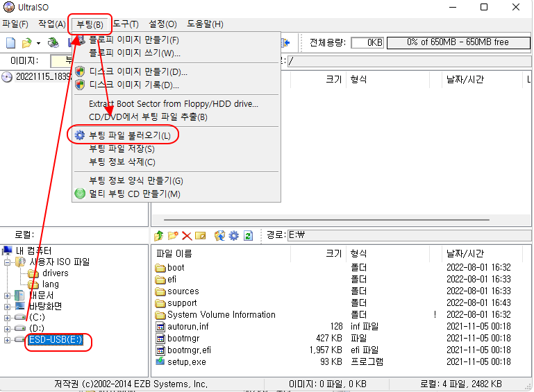
Task: Click the image path field showing /
Action: coord(410,61)
